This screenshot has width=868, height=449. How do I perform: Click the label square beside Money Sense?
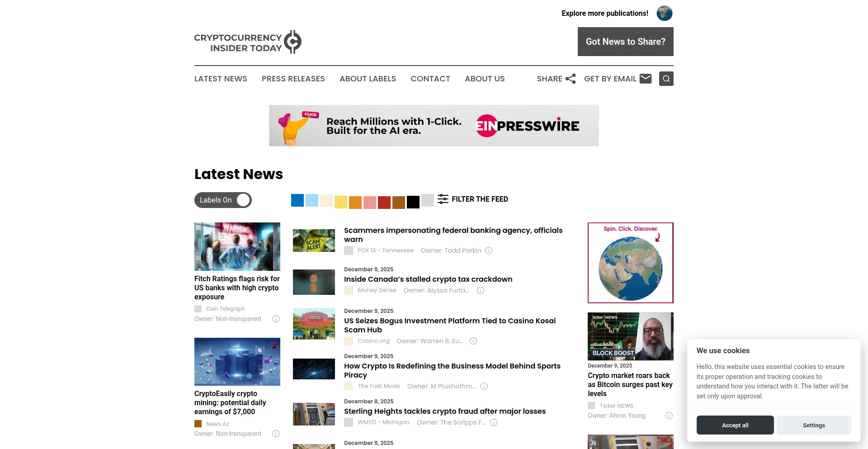349,290
